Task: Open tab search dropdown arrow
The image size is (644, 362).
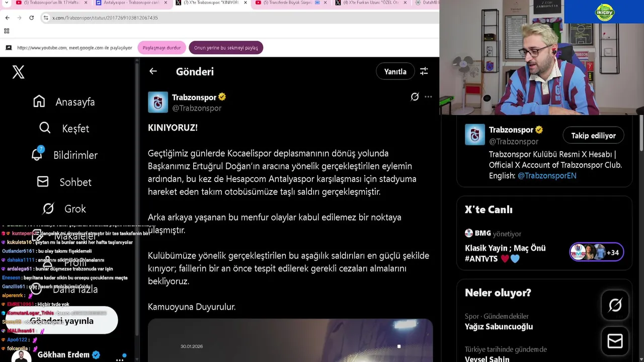Action: 6,3
